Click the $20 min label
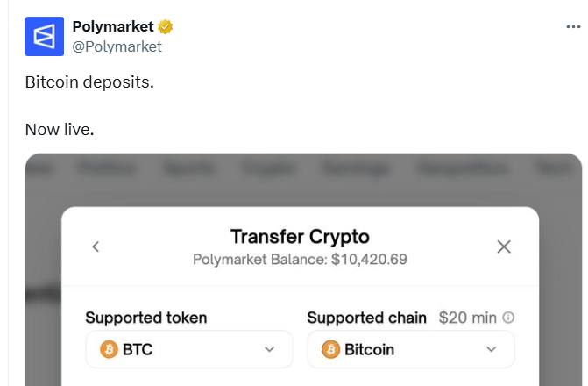The width and height of the screenshot is (588, 386). (467, 318)
